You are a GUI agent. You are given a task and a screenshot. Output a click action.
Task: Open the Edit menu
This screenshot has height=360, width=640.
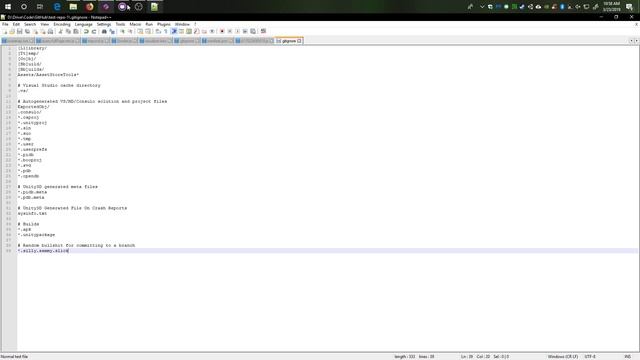pos(16,24)
